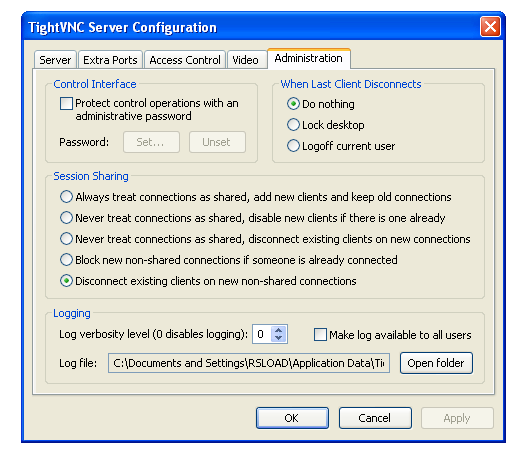
Task: Click the Logging group label
Action: point(72,314)
